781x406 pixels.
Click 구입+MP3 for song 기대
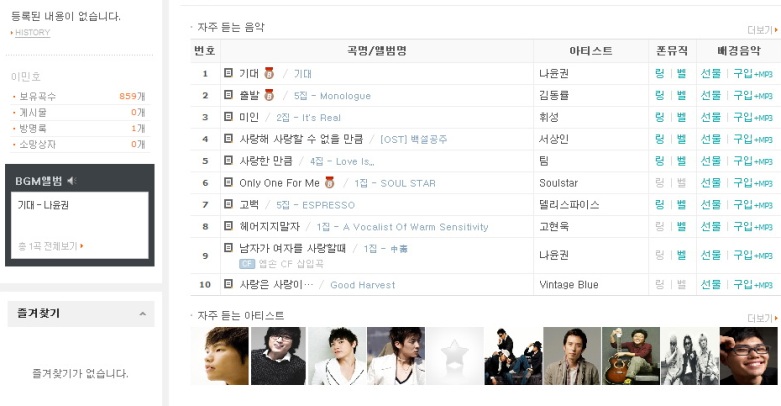(753, 74)
